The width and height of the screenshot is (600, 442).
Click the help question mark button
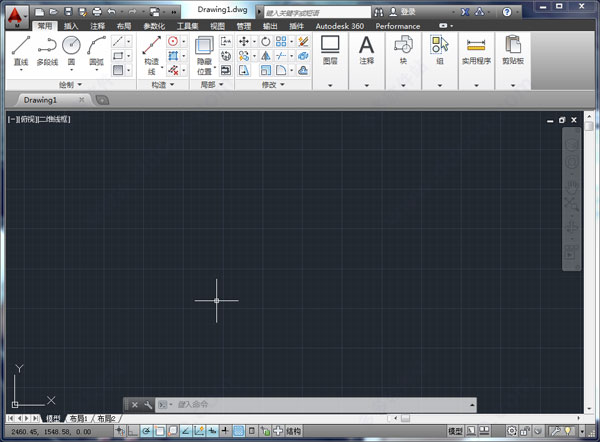tap(507, 12)
